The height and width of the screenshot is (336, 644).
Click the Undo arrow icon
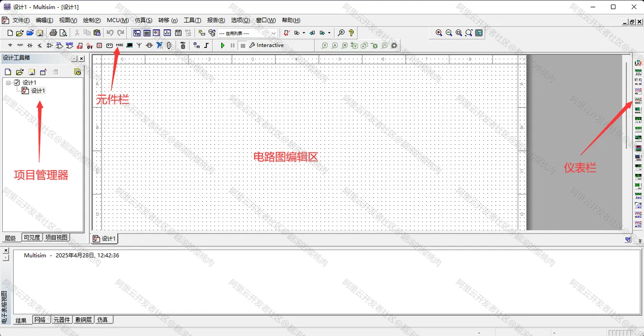click(110, 33)
